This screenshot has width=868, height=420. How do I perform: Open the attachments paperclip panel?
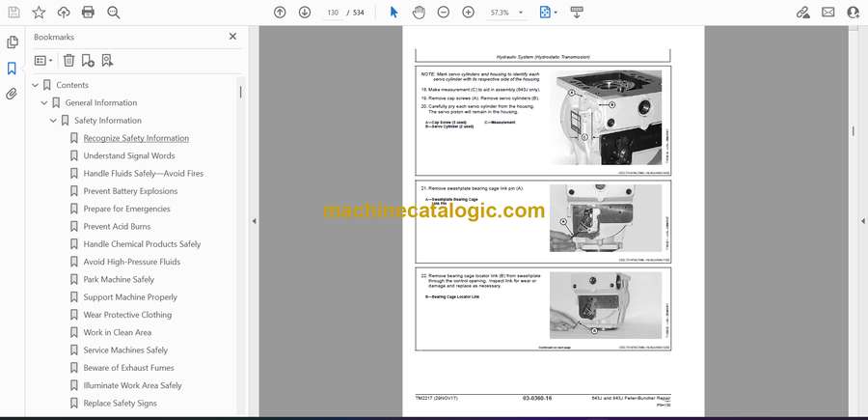pos(12,94)
